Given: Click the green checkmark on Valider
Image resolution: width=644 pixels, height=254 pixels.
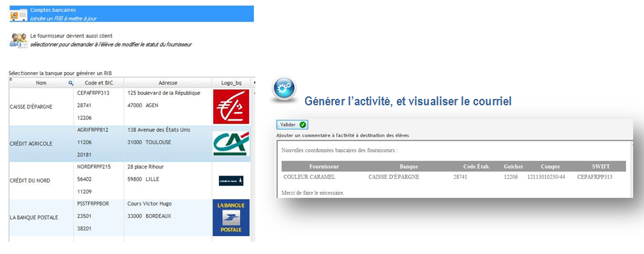Looking at the screenshot, I should (303, 124).
